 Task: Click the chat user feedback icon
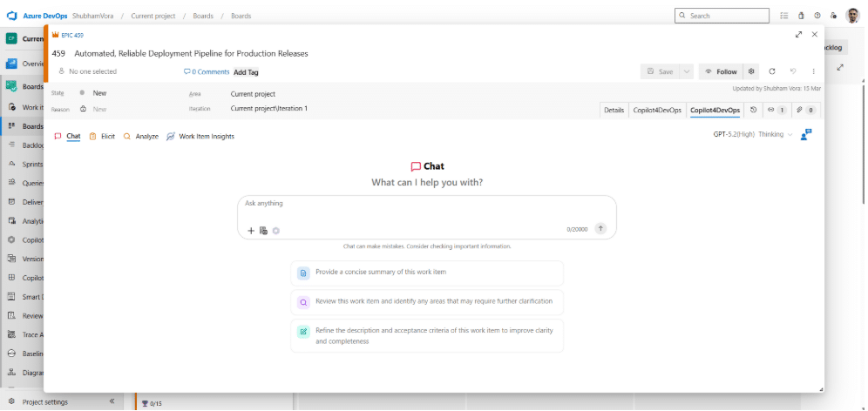coord(805,135)
